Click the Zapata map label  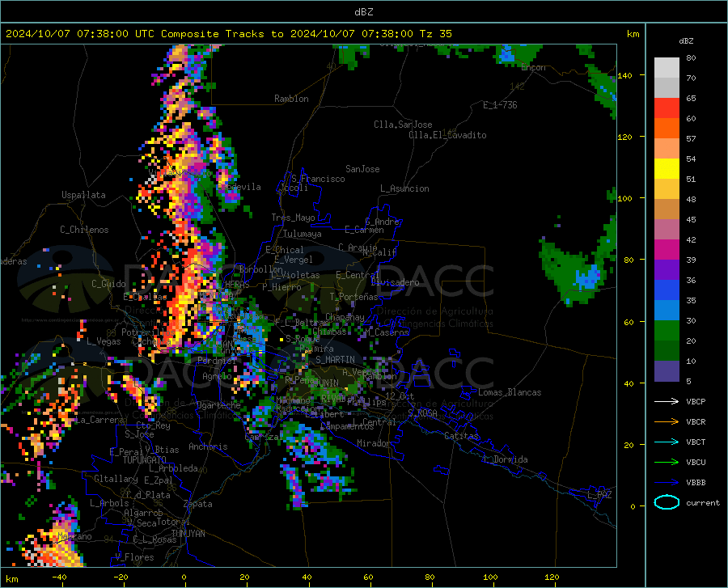coord(198,504)
